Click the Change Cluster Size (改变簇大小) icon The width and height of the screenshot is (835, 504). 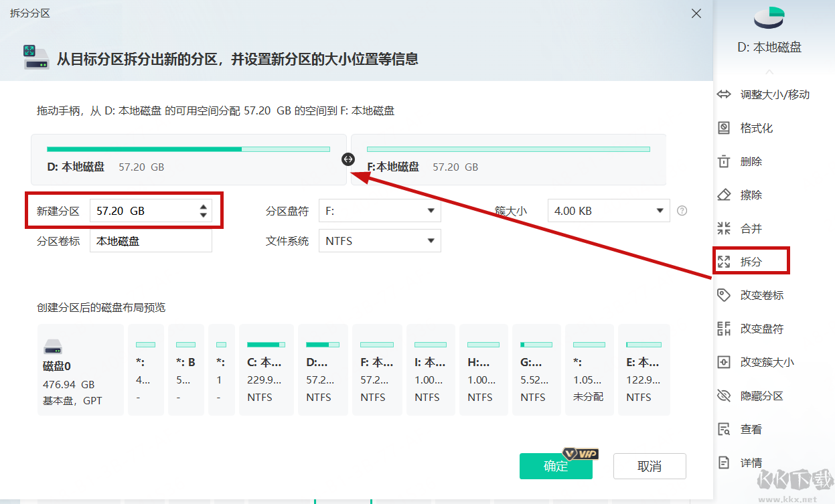click(723, 362)
